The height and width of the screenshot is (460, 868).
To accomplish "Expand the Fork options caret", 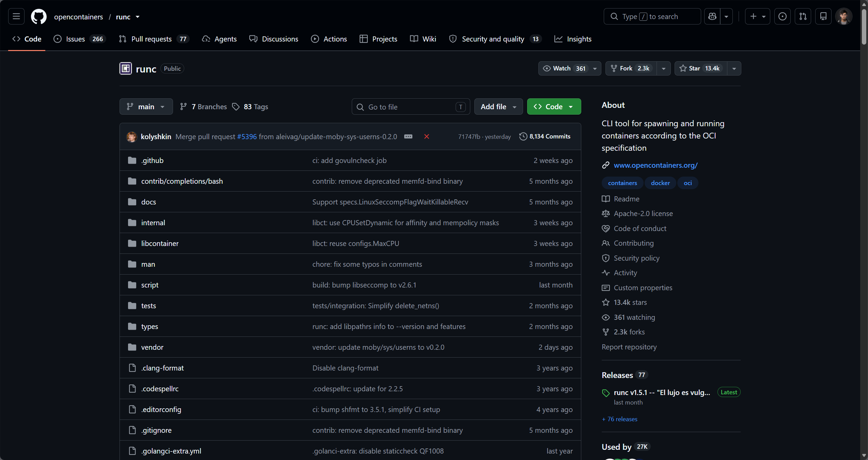I will [664, 68].
